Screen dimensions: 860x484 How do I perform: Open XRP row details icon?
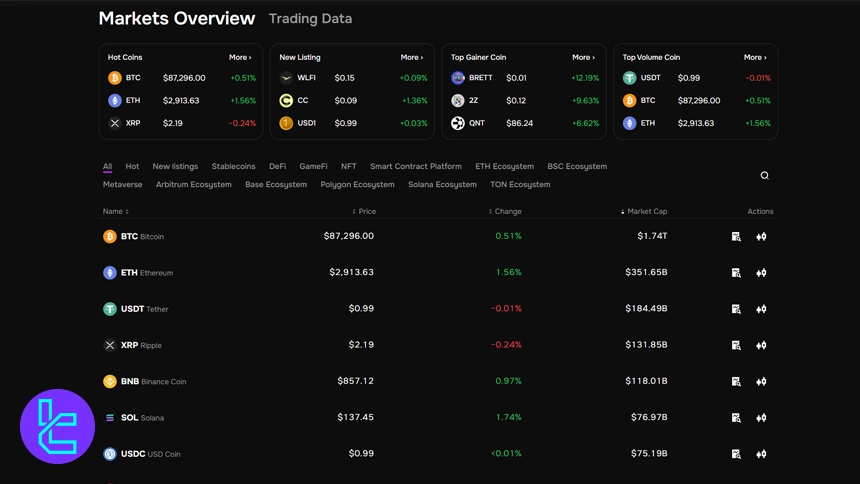736,345
